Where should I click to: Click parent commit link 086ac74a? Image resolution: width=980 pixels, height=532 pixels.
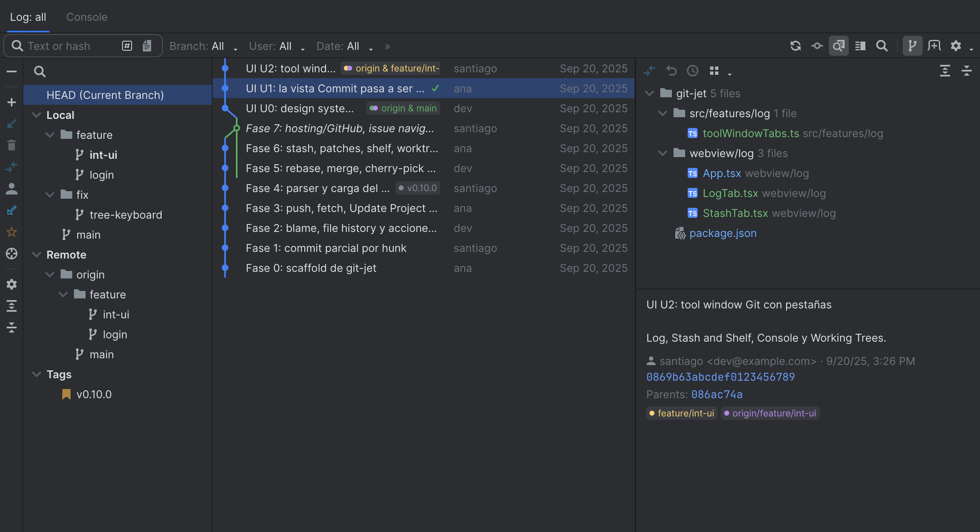tap(717, 394)
